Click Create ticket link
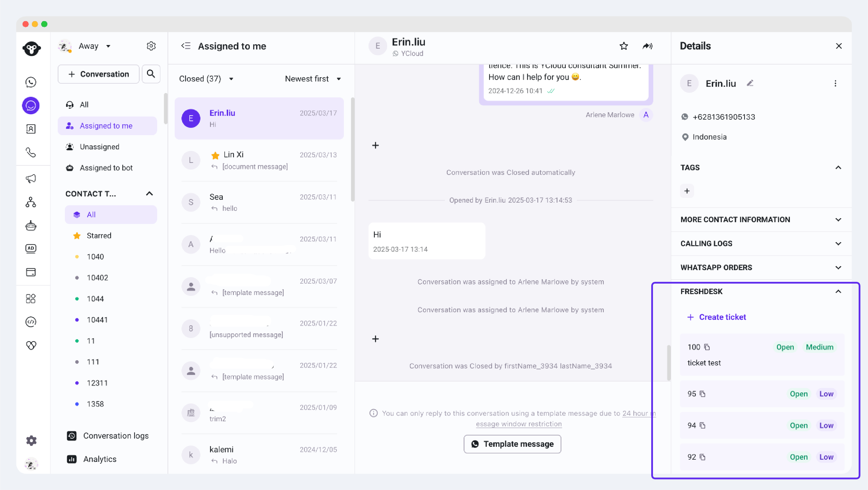868x490 pixels. (x=722, y=317)
